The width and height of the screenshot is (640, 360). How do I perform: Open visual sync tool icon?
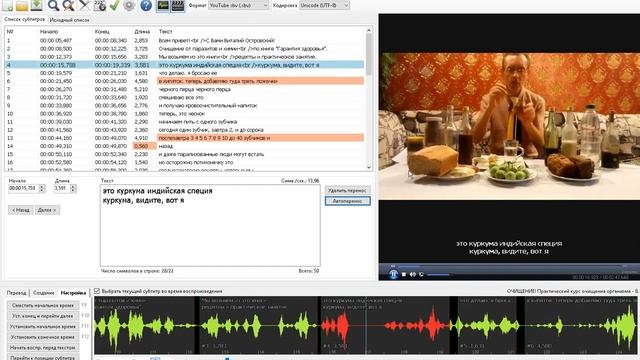(100, 5)
